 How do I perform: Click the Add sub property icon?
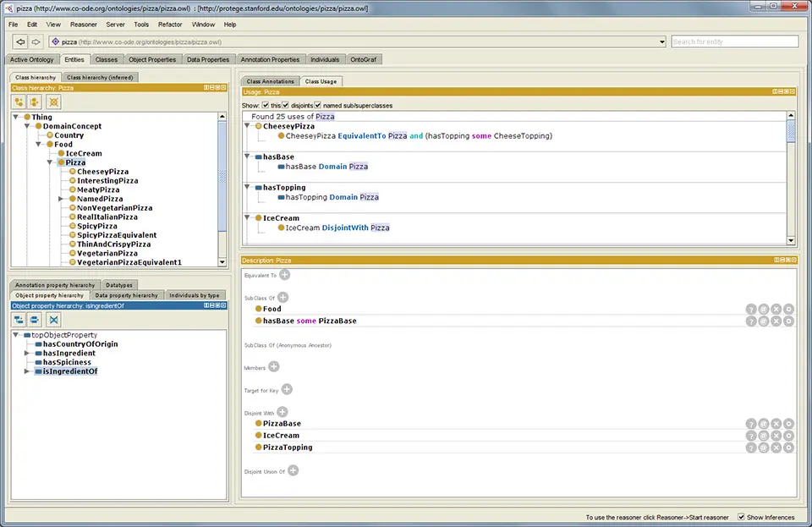pyautogui.click(x=19, y=319)
